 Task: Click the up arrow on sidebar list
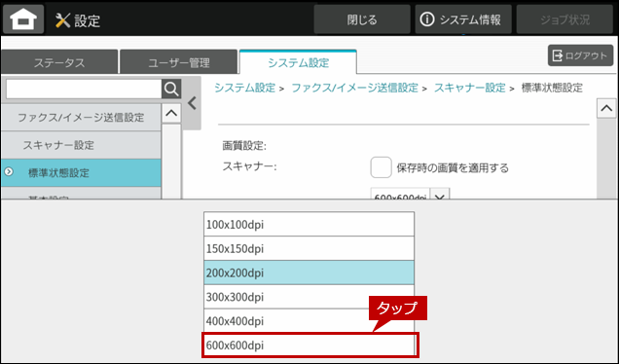[171, 113]
